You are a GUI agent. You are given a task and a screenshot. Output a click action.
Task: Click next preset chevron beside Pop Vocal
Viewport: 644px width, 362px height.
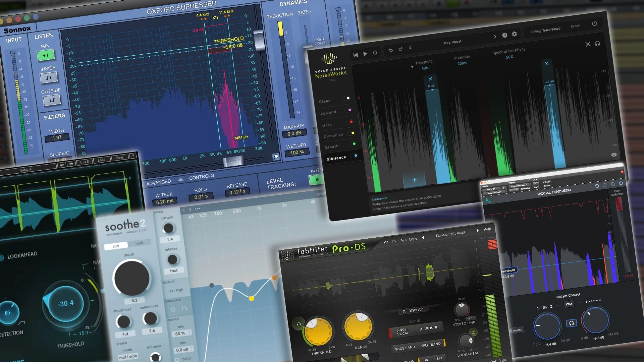495,37
